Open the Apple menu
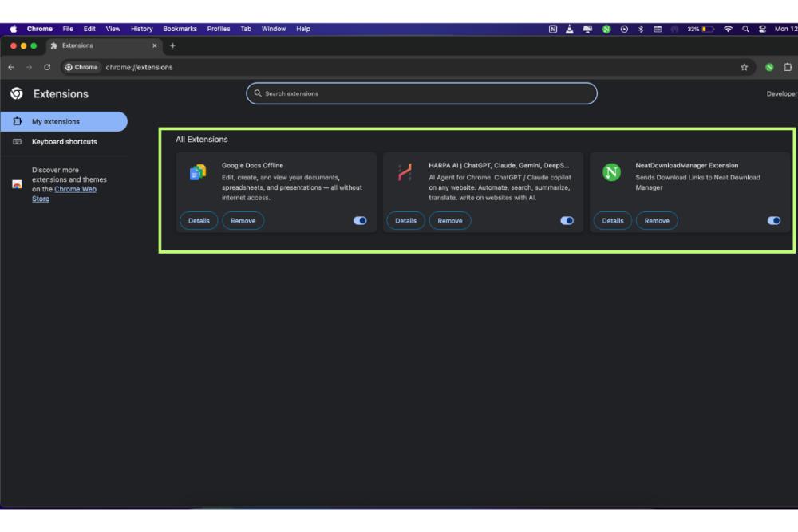Screen dimensions: 798x532 tap(14, 29)
